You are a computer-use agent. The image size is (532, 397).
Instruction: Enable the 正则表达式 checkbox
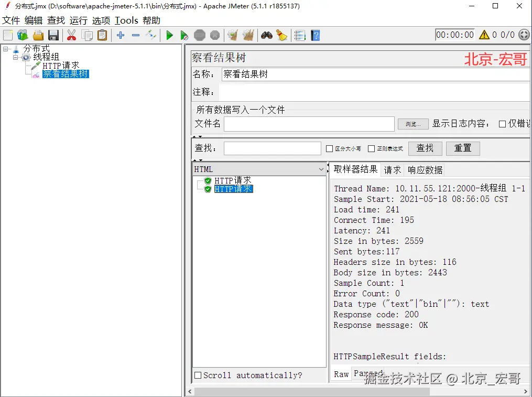[x=372, y=149]
